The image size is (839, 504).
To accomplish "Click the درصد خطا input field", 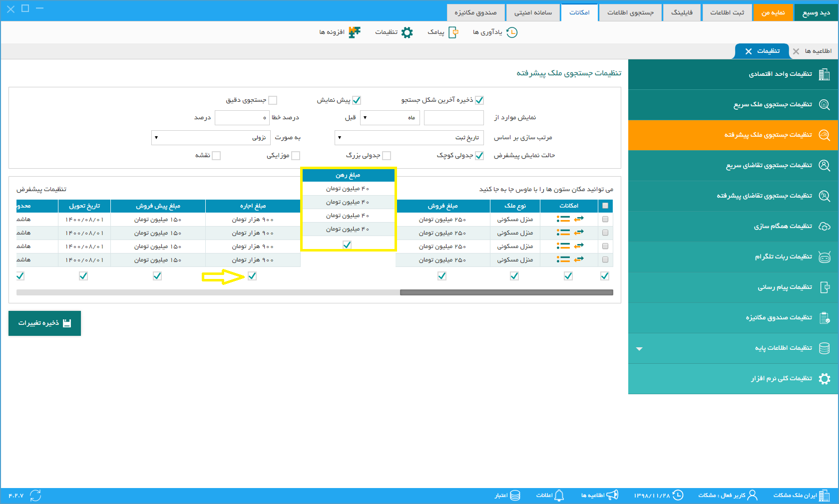I will (x=242, y=118).
